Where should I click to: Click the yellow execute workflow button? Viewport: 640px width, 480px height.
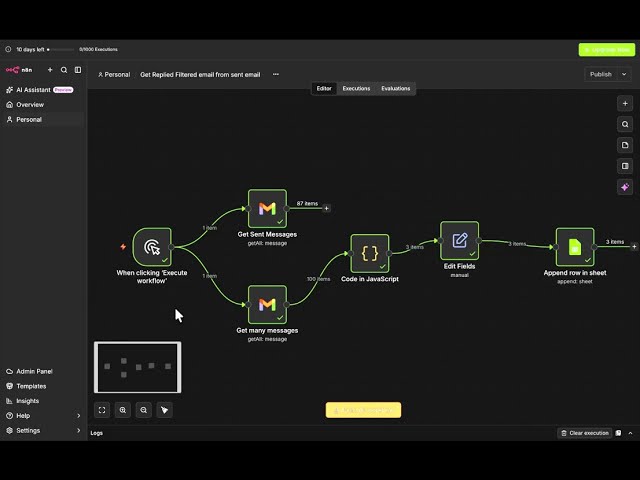click(363, 410)
